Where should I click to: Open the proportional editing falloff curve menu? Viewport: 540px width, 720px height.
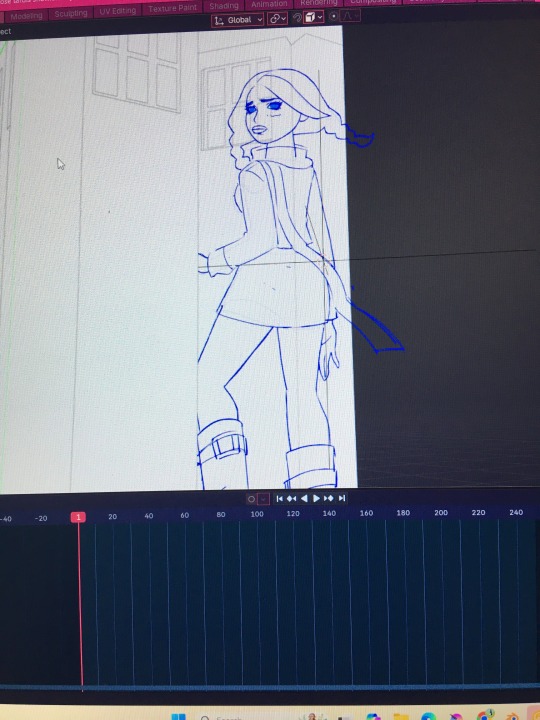coord(350,16)
